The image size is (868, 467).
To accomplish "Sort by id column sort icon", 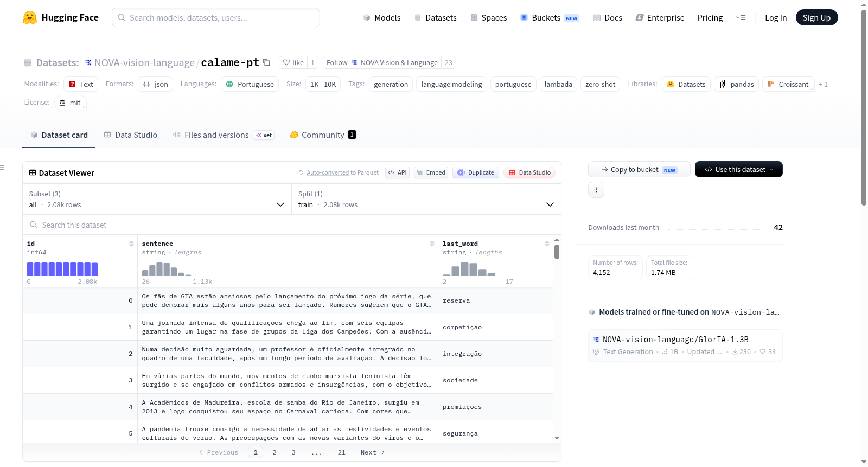I will click(131, 244).
